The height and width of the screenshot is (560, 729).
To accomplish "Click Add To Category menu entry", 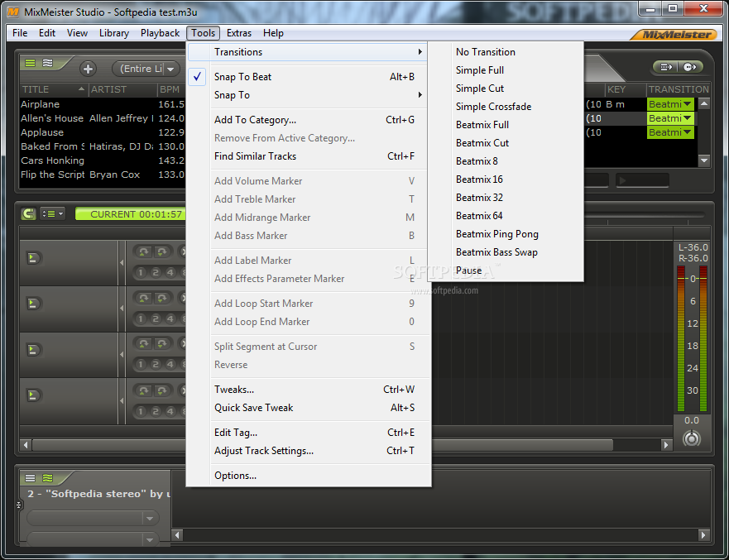I will point(308,120).
